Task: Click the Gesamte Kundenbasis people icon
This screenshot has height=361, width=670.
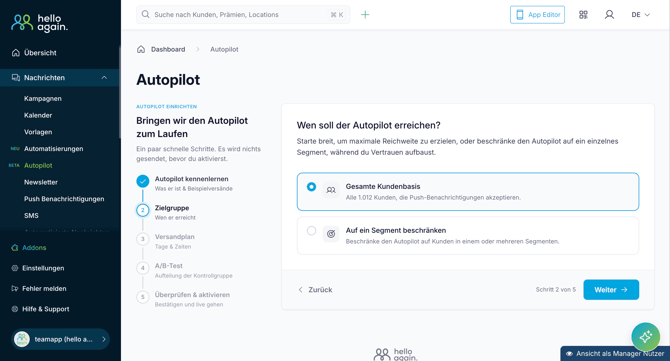Action: pos(331,190)
